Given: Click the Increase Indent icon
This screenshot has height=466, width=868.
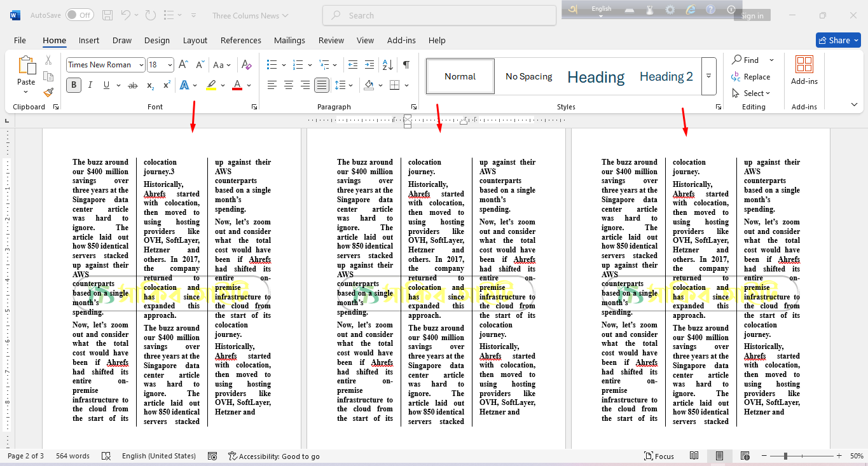Looking at the screenshot, I should pos(369,65).
